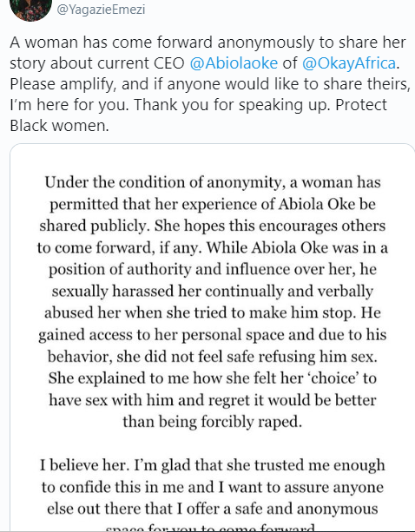Open the @OkayAfrica mention link
This screenshot has height=532, width=415.
point(349,63)
